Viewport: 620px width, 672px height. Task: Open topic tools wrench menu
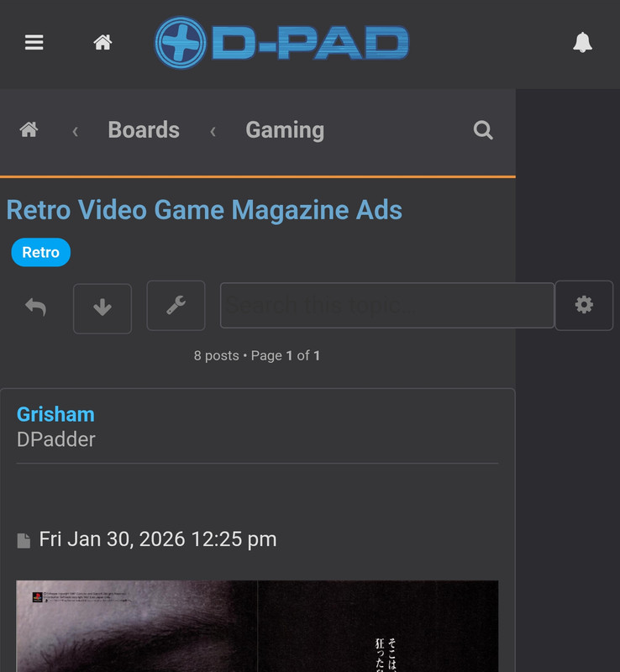coord(176,305)
